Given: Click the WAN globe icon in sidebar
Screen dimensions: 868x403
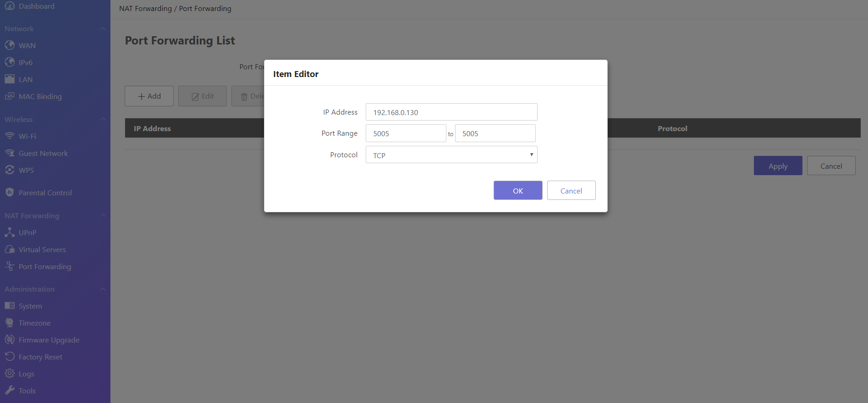Looking at the screenshot, I should tap(10, 45).
